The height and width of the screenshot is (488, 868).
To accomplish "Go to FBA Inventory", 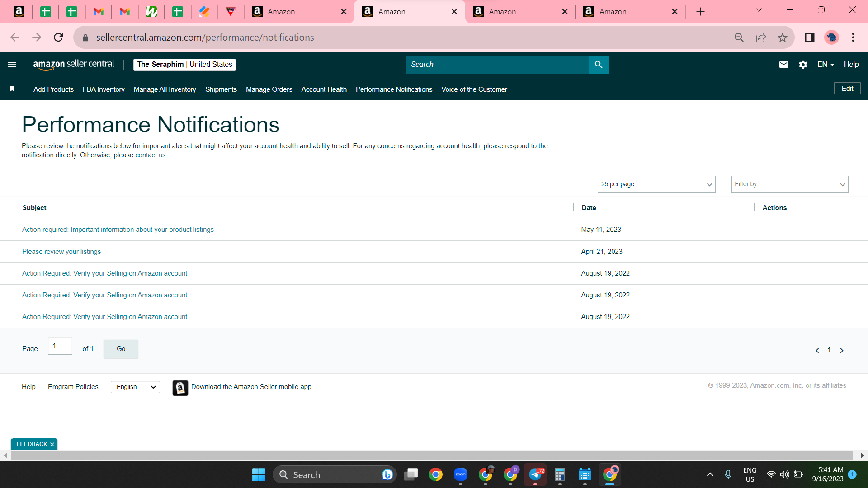I will click(x=104, y=89).
